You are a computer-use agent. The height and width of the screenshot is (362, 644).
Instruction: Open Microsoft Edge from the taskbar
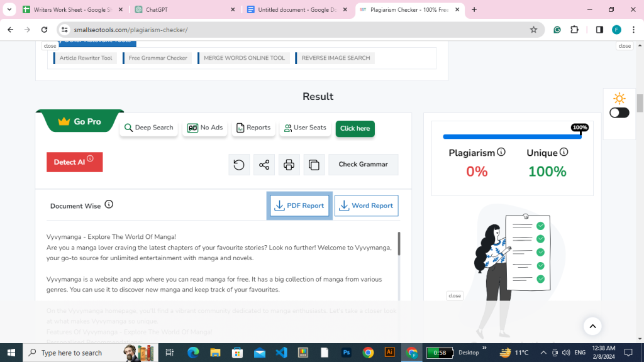click(x=193, y=353)
